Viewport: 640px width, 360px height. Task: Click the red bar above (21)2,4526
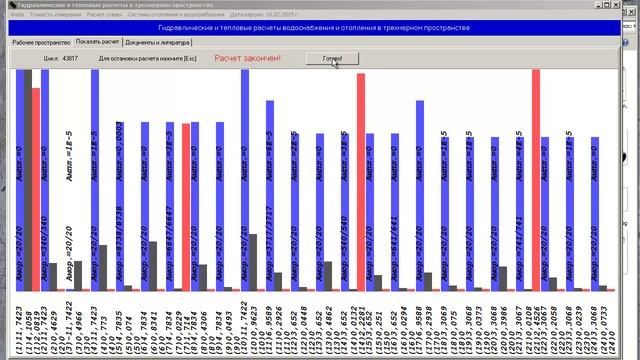pos(536,180)
